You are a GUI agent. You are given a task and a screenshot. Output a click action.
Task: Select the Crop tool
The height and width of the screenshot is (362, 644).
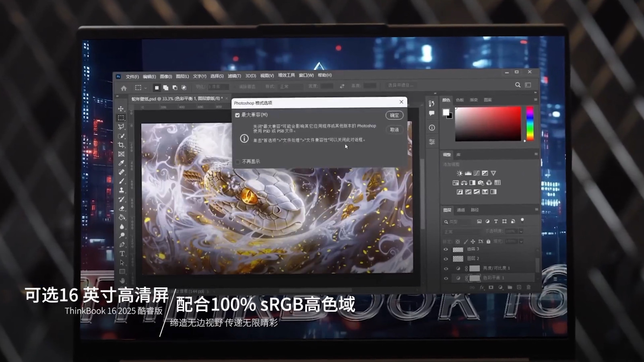(x=121, y=145)
